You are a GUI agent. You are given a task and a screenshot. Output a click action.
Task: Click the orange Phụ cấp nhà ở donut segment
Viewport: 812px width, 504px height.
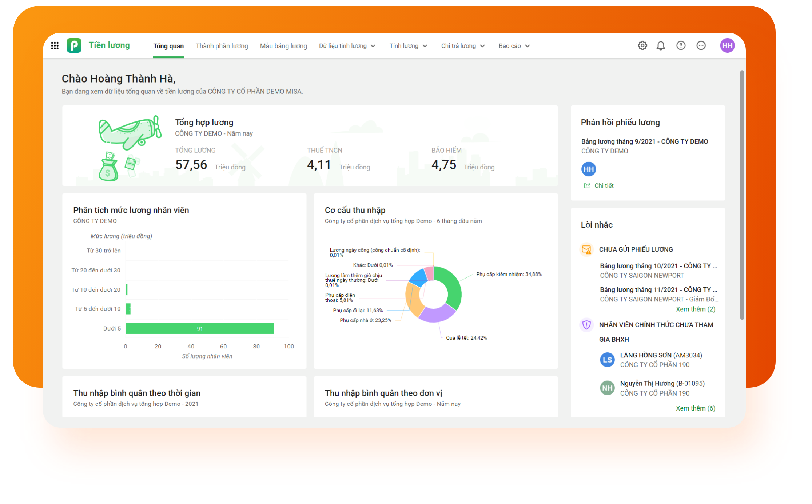(413, 300)
